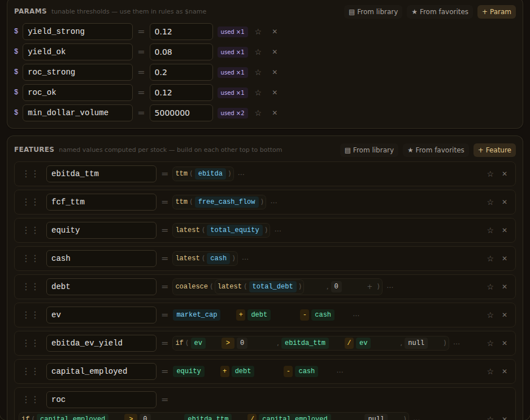Open Params From favorites

(x=440, y=12)
